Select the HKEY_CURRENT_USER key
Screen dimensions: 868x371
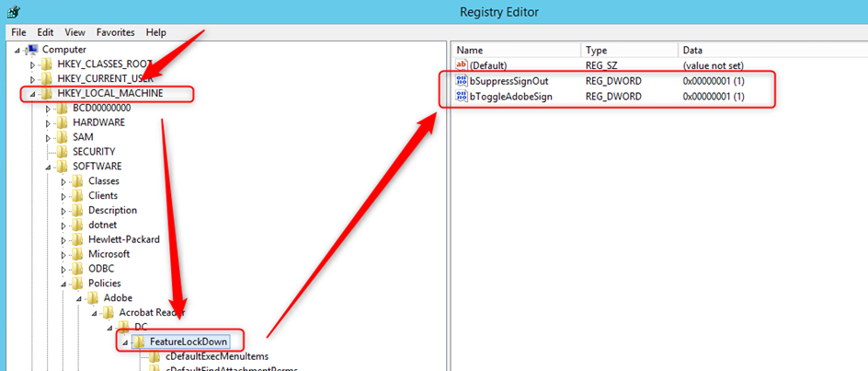(103, 78)
